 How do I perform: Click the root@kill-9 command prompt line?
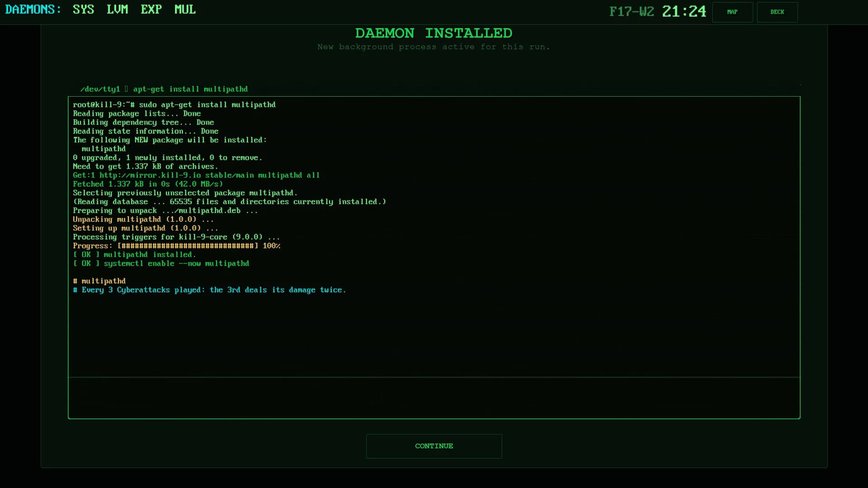pos(174,105)
